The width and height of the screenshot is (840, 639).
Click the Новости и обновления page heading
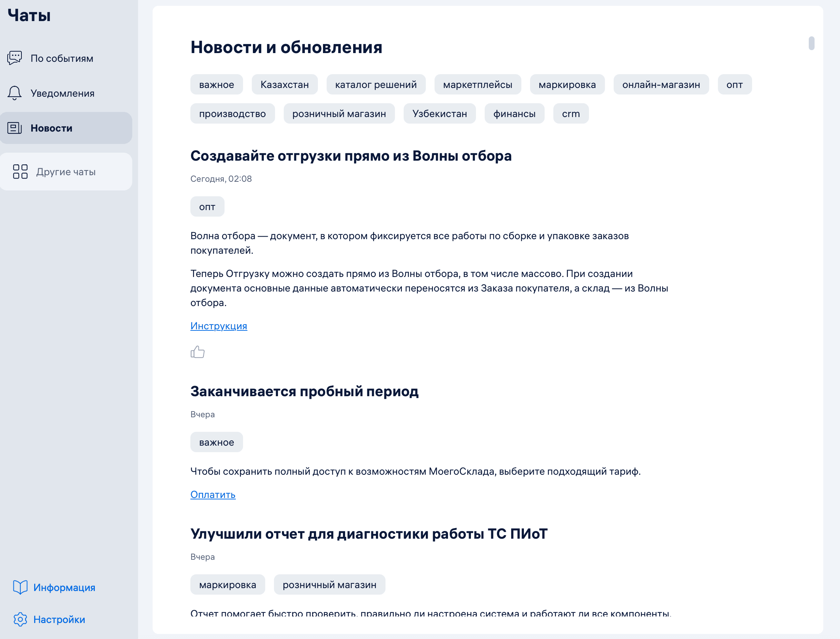point(286,47)
